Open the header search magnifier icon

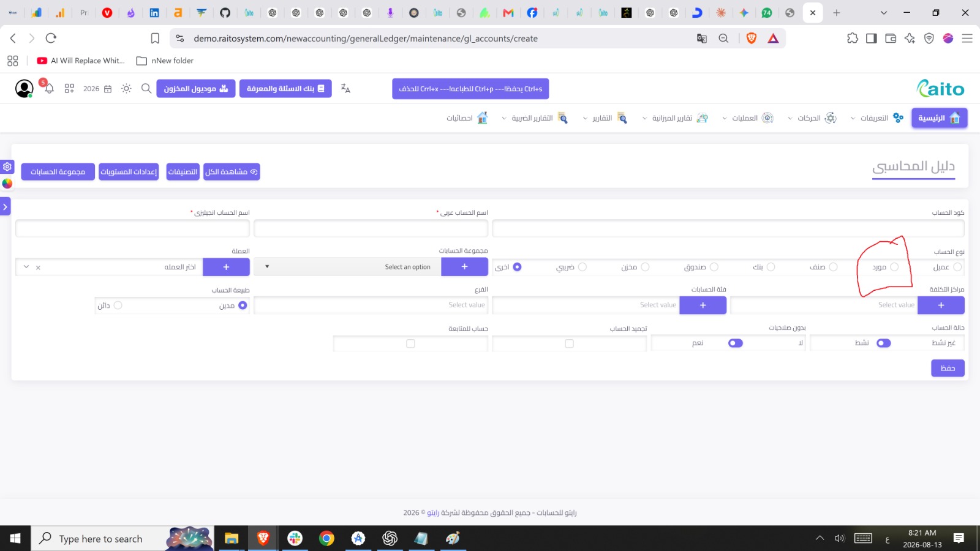146,89
